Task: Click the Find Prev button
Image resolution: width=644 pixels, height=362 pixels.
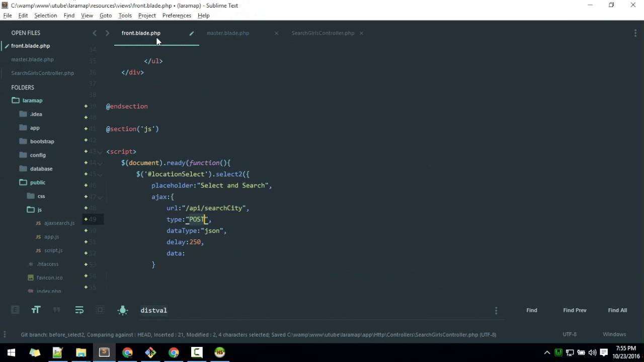Action: point(575,310)
